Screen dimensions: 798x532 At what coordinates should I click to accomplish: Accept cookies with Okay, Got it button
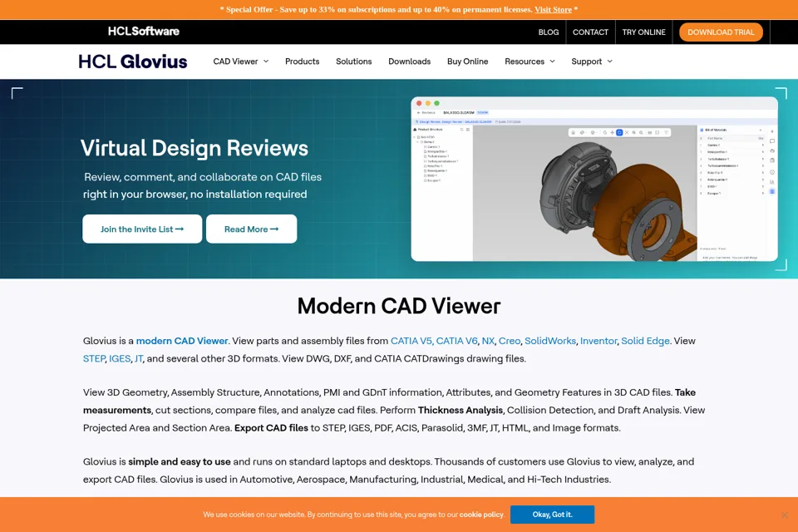point(552,515)
